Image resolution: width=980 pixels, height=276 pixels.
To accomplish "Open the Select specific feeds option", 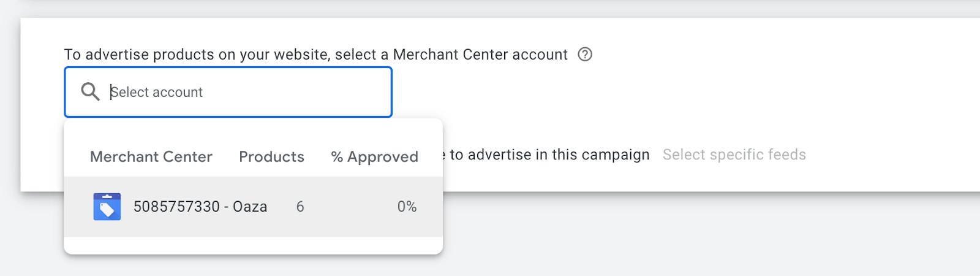I will coord(734,155).
